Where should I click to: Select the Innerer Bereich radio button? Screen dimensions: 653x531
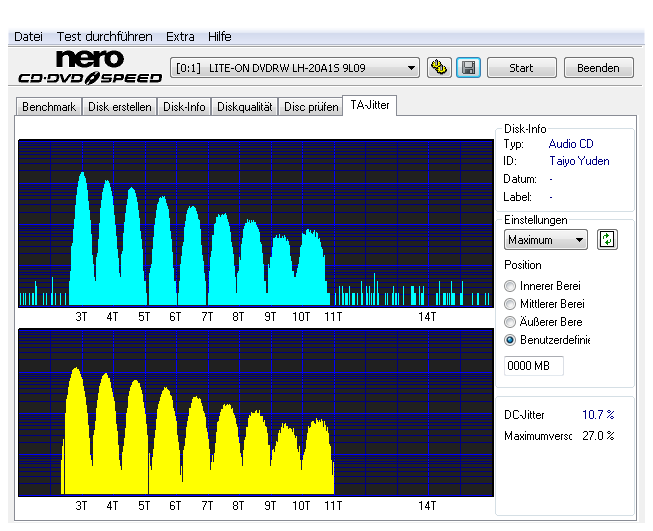coord(510,286)
